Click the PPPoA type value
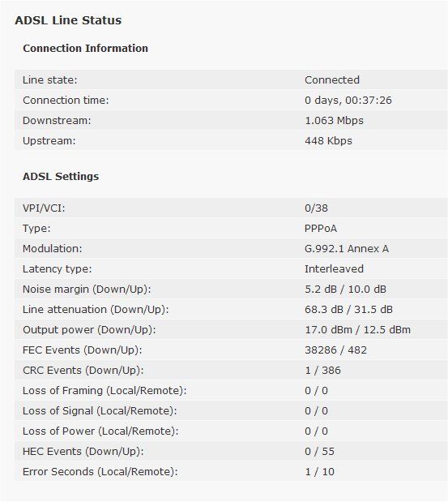The width and height of the screenshot is (448, 502). 321,228
